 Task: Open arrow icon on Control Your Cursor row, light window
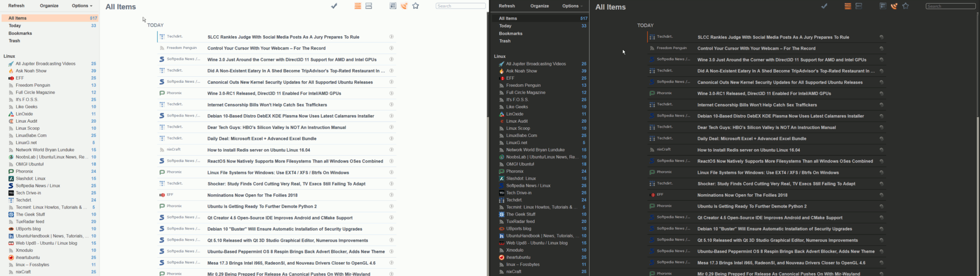click(391, 48)
